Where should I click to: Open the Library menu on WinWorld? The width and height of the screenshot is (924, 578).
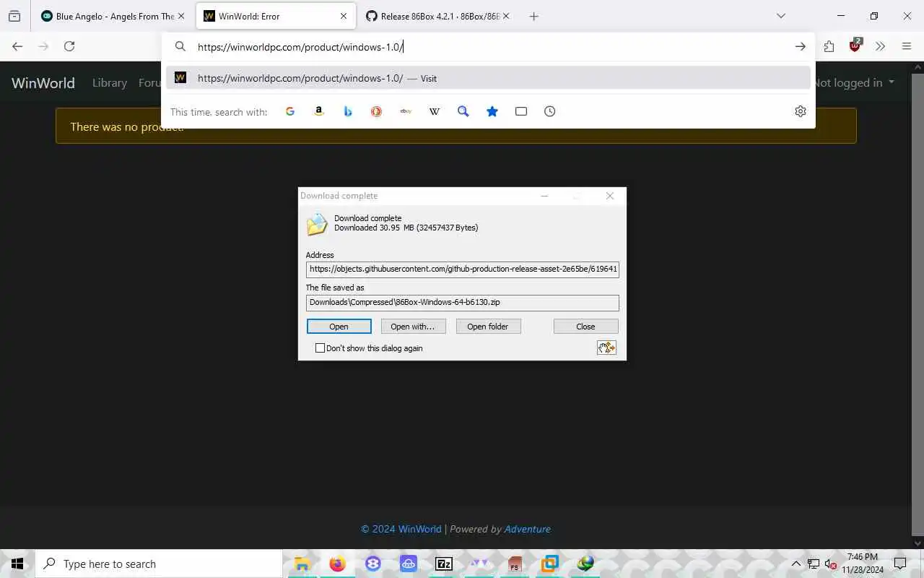click(110, 83)
